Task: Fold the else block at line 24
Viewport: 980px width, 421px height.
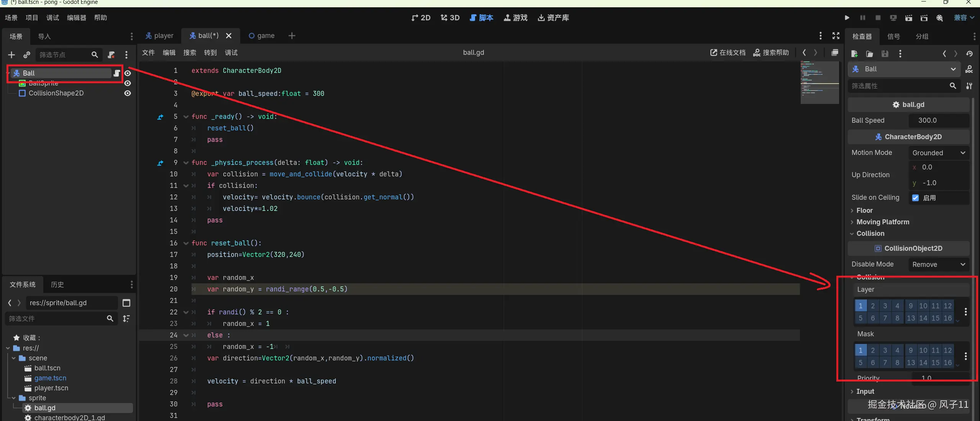Action: point(186,335)
